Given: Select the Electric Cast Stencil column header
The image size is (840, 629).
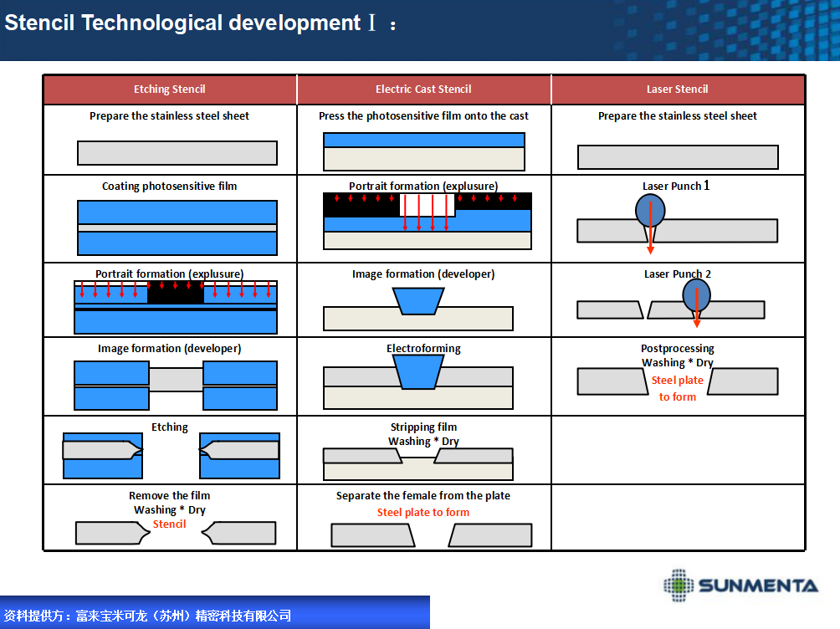Looking at the screenshot, I should (423, 89).
